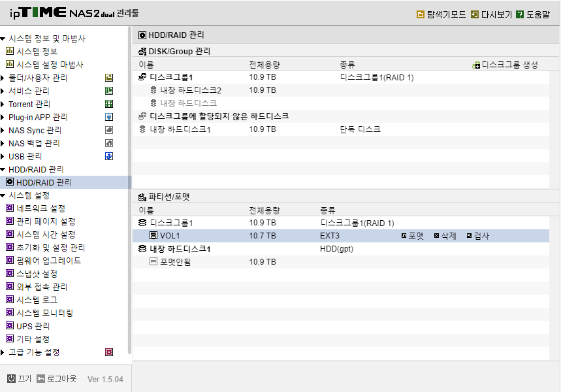Select 내장 하드디스크1 HDD(gpt) row
Screen dimensions: 561x392
[x=341, y=249]
